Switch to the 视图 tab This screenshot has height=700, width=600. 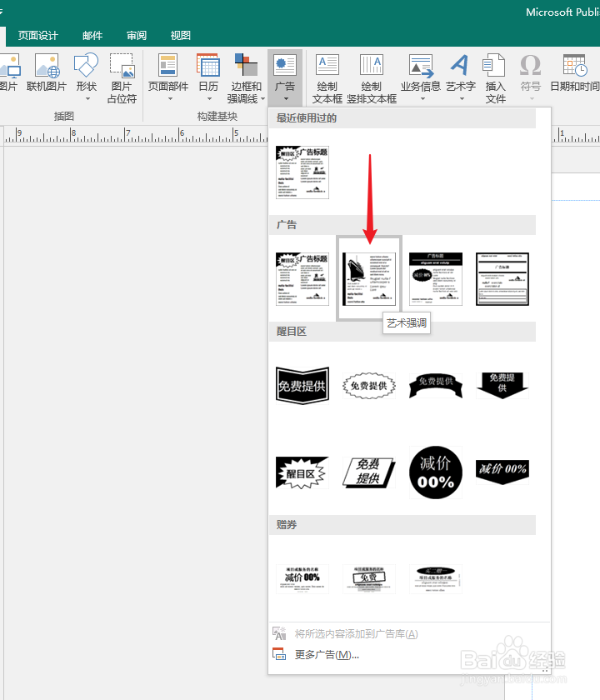pyautogui.click(x=180, y=36)
